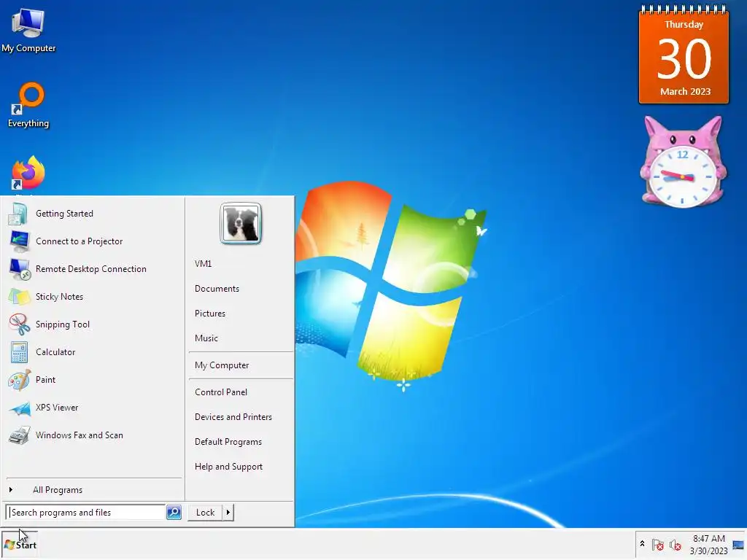747x560 pixels.
Task: Click the Lock button
Action: click(x=205, y=513)
